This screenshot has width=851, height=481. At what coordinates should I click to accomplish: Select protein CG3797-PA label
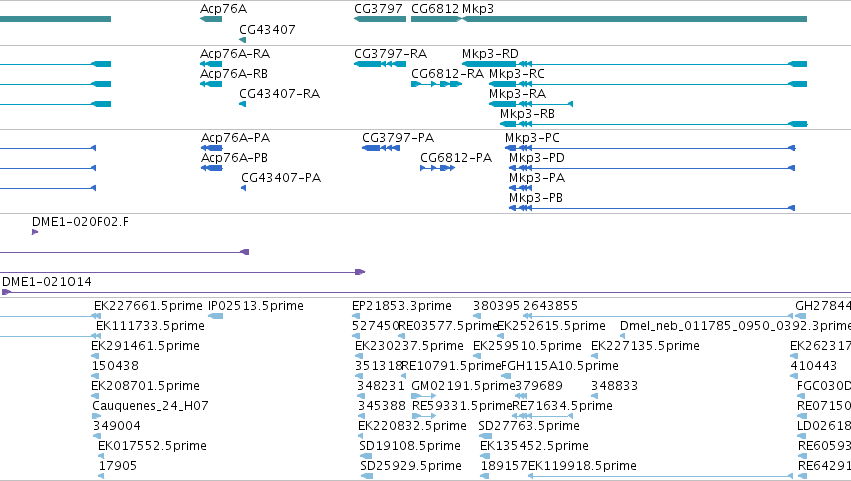[398, 138]
